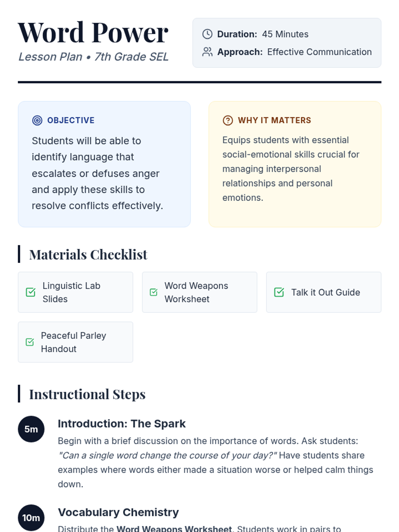Click the question mark icon by Why It Matters

(x=228, y=120)
